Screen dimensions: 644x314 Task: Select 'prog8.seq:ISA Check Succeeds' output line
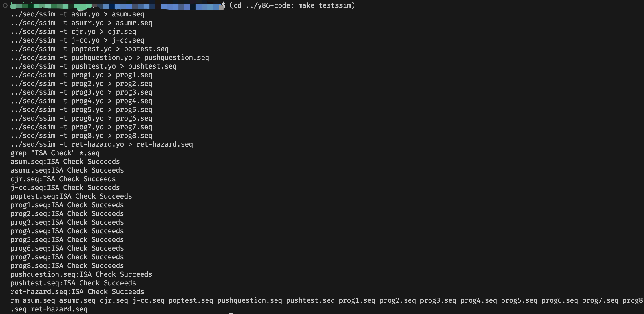pos(67,265)
